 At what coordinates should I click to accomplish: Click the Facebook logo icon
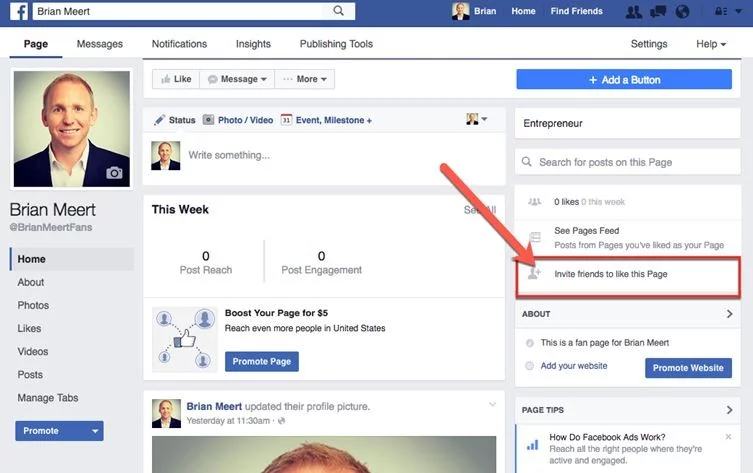[19, 11]
